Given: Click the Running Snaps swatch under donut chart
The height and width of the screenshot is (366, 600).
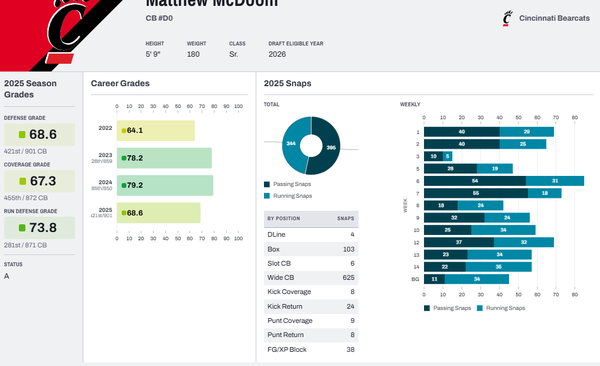Looking at the screenshot, I should (267, 196).
